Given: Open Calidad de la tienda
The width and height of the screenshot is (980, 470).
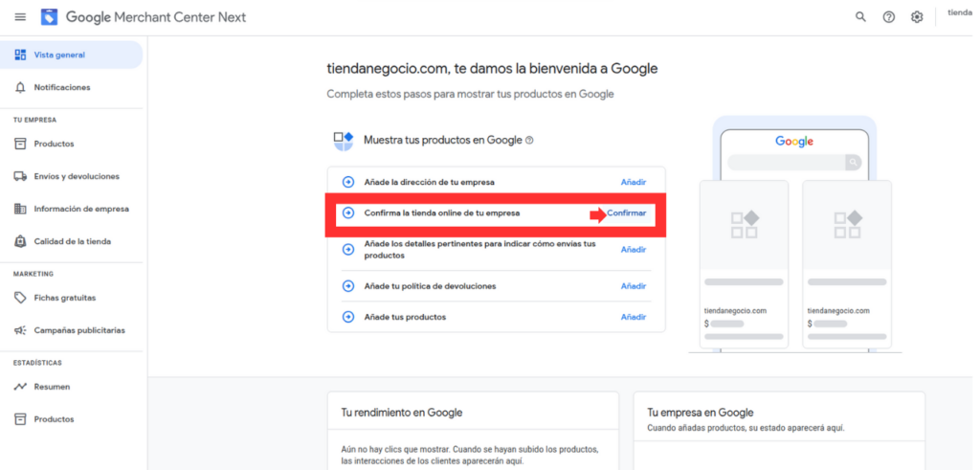Looking at the screenshot, I should [x=71, y=241].
